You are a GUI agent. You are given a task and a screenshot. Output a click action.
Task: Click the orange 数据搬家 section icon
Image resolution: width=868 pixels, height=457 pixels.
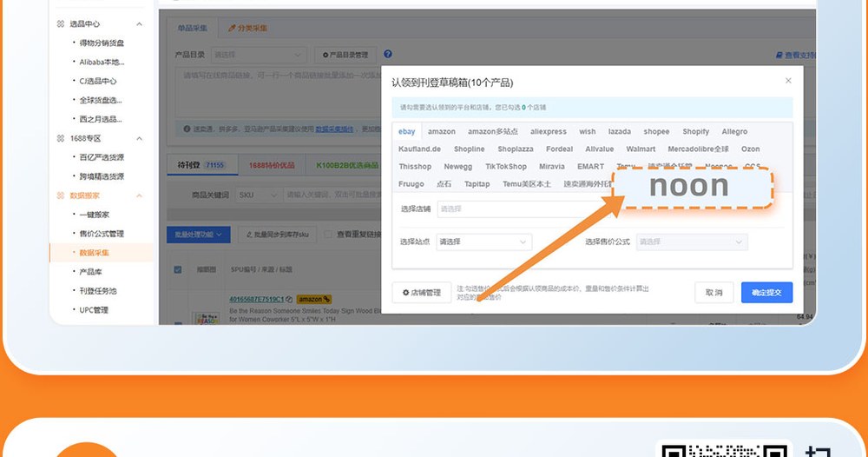tap(61, 195)
